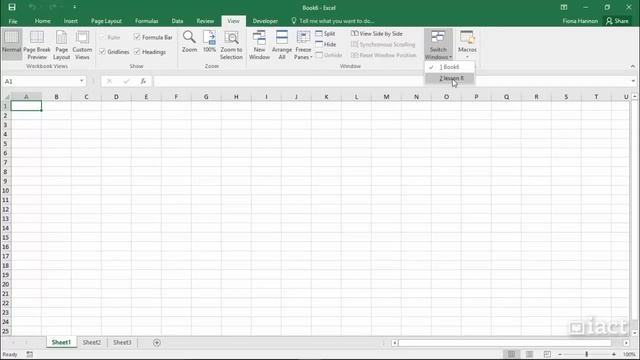Switch to the Insert tab
Viewport: 640px width, 360px height.
click(71, 21)
